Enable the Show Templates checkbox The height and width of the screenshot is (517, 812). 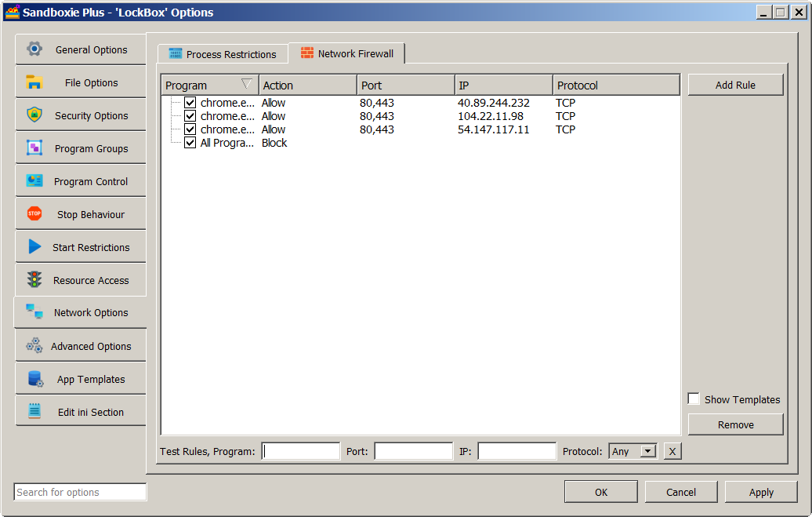[x=694, y=399]
